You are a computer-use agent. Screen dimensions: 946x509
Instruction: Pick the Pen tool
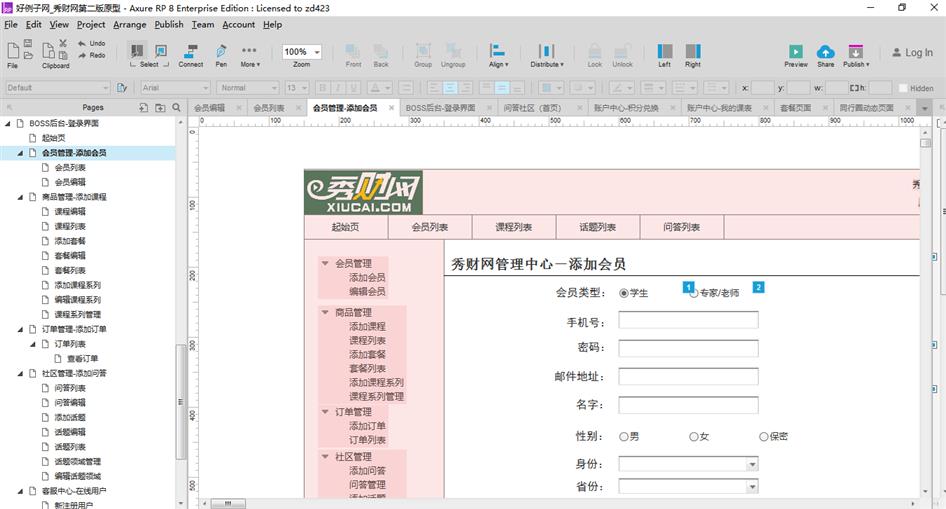tap(221, 55)
